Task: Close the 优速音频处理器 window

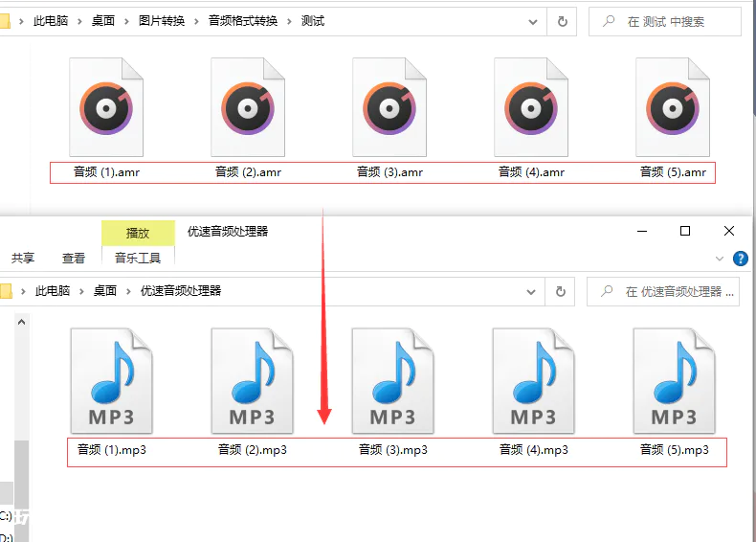Action: [729, 231]
